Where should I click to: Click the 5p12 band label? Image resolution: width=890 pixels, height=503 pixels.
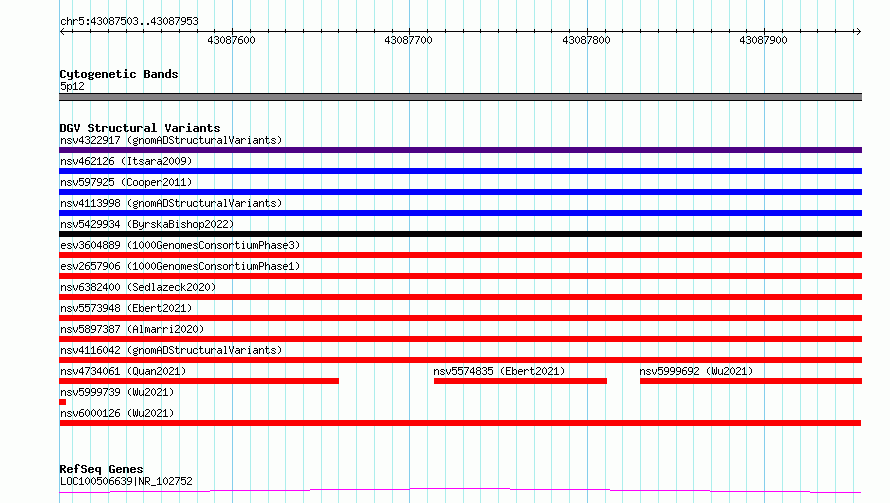(72, 86)
